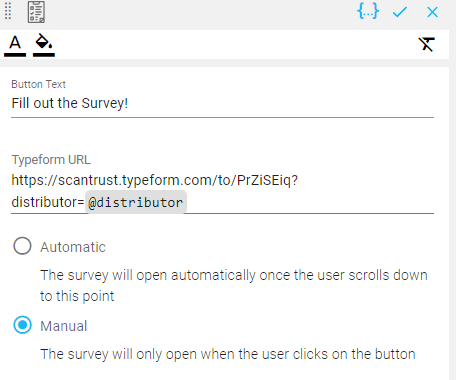Open the text color 'A' tool
Viewport: 458px width, 380px height.
coord(15,43)
